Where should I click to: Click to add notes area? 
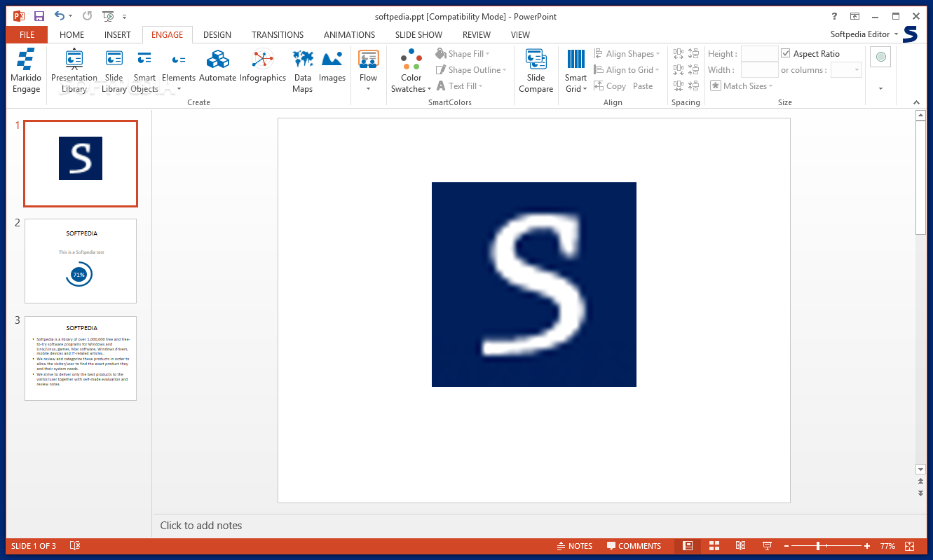(x=201, y=525)
